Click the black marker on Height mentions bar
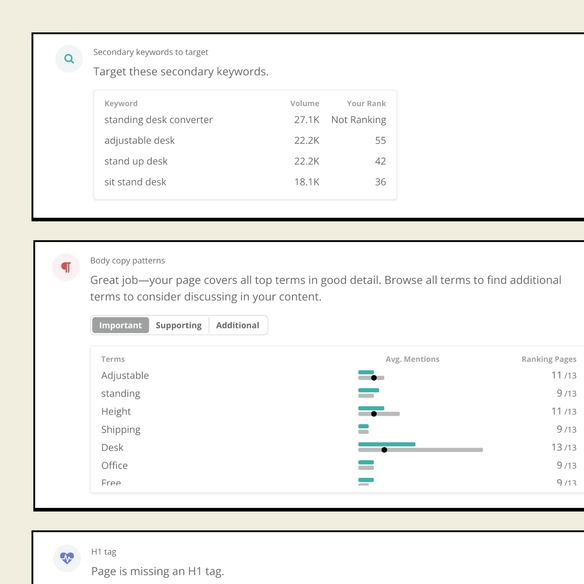Viewport: 584px width, 584px height. pyautogui.click(x=374, y=414)
